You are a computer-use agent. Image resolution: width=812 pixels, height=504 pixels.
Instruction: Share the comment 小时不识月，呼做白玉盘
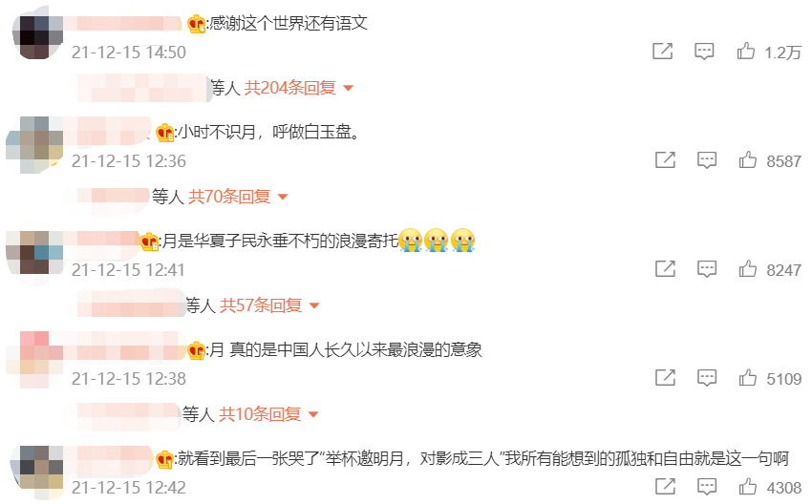[x=666, y=160]
